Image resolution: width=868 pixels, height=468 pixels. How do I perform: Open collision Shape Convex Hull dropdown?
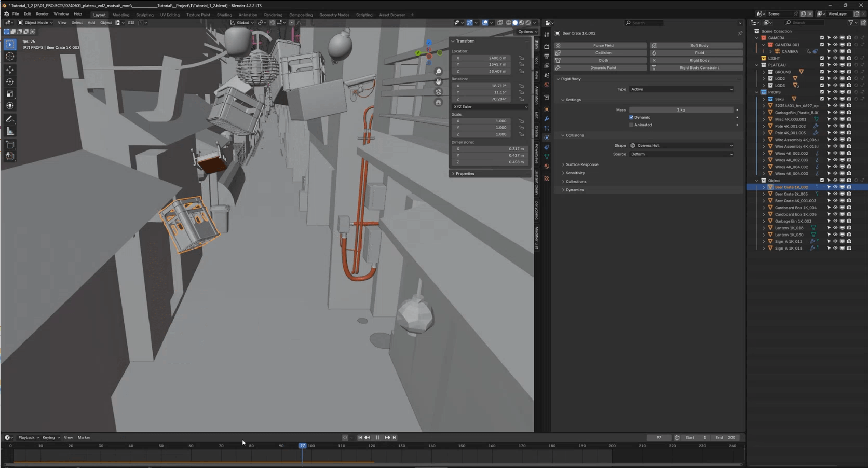pyautogui.click(x=681, y=146)
